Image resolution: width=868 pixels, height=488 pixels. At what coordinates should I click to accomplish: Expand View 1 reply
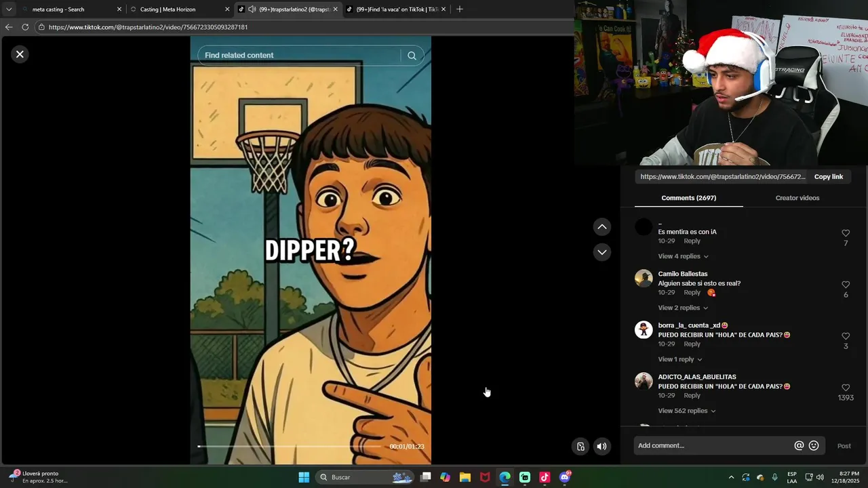[680, 359]
